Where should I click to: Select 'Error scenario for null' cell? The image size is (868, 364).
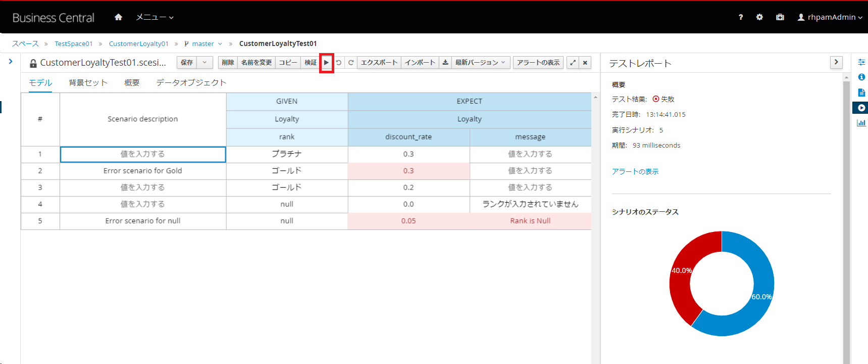point(143,221)
